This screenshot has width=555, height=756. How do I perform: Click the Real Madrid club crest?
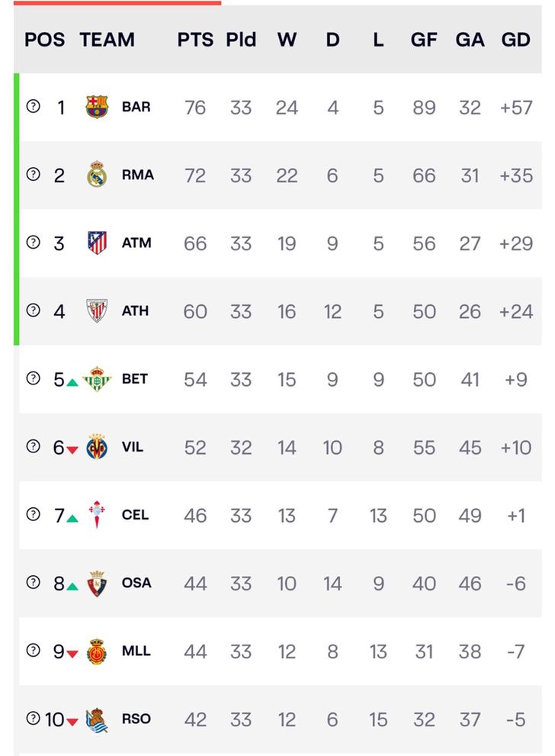97,174
